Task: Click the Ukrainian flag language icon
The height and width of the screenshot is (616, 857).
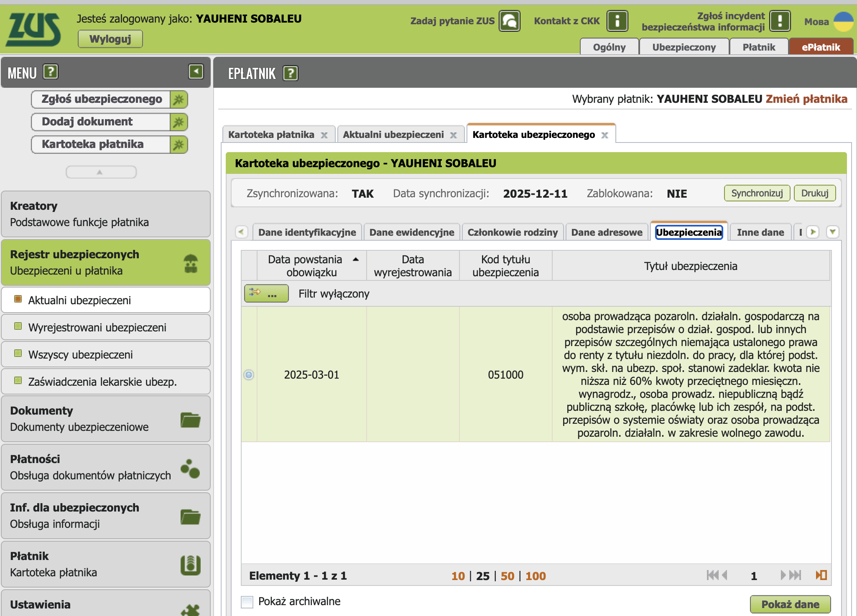Action: tap(843, 21)
